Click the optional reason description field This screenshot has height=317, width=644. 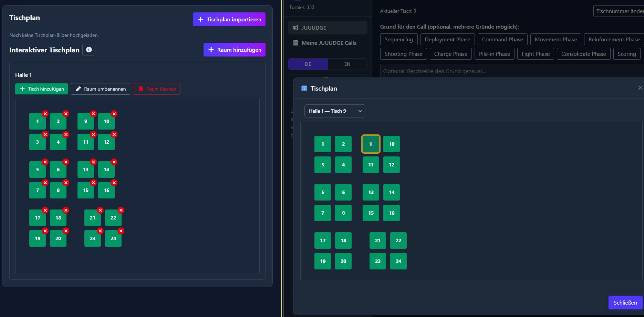pos(510,71)
